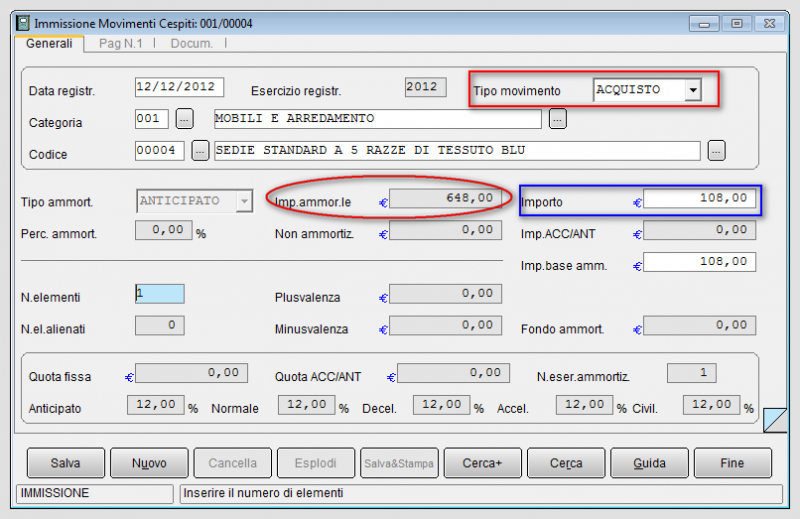
Task: Click the Salva button
Action: point(65,463)
